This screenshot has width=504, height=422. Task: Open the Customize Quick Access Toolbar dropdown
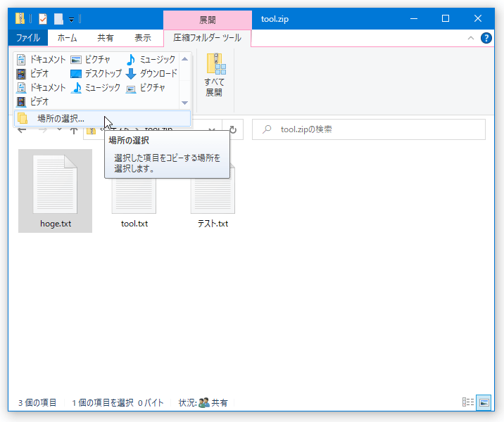[71, 20]
